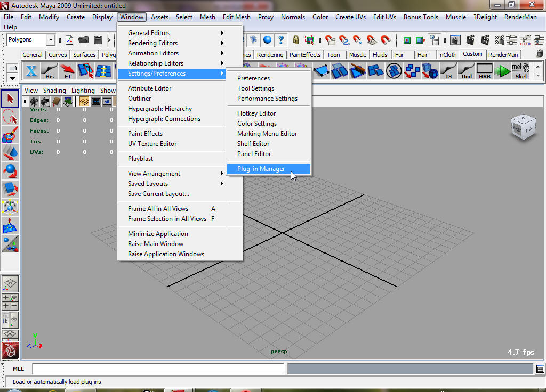Select the Soft Modification tool

pyautogui.click(x=10, y=225)
